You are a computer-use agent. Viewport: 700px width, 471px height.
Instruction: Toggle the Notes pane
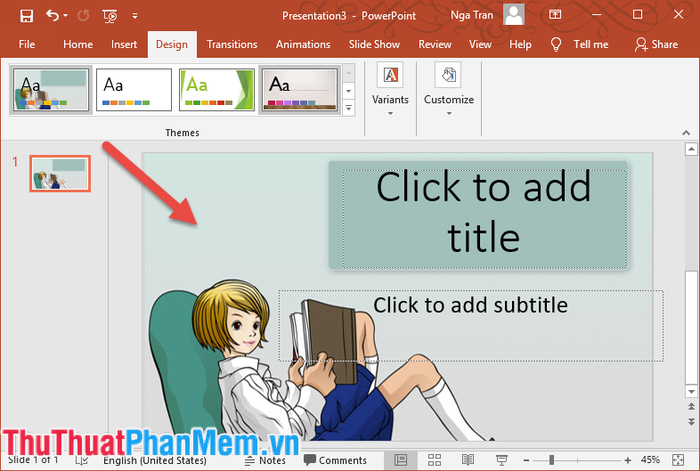(265, 460)
